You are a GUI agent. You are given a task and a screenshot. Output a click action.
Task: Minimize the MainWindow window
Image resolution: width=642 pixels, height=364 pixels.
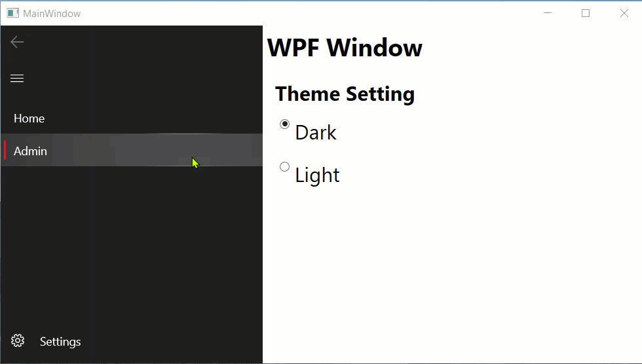tap(548, 13)
